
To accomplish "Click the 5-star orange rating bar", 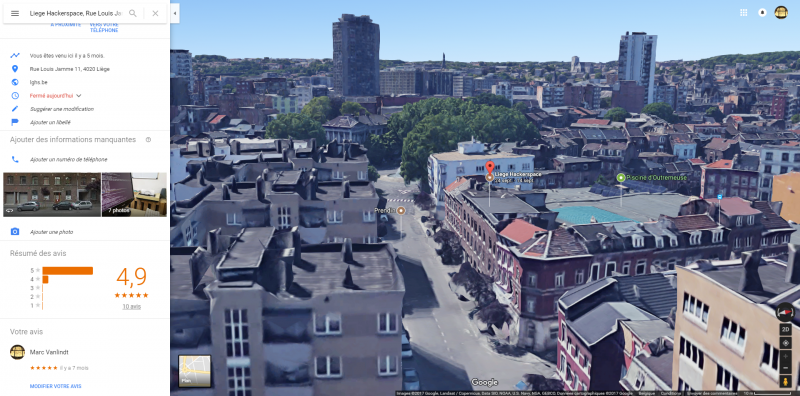I will click(67, 270).
